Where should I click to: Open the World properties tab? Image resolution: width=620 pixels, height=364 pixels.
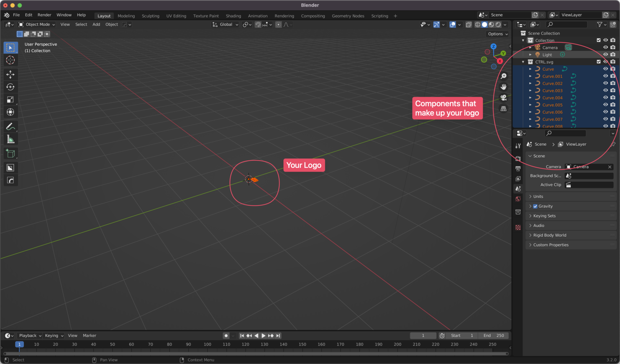(x=518, y=199)
